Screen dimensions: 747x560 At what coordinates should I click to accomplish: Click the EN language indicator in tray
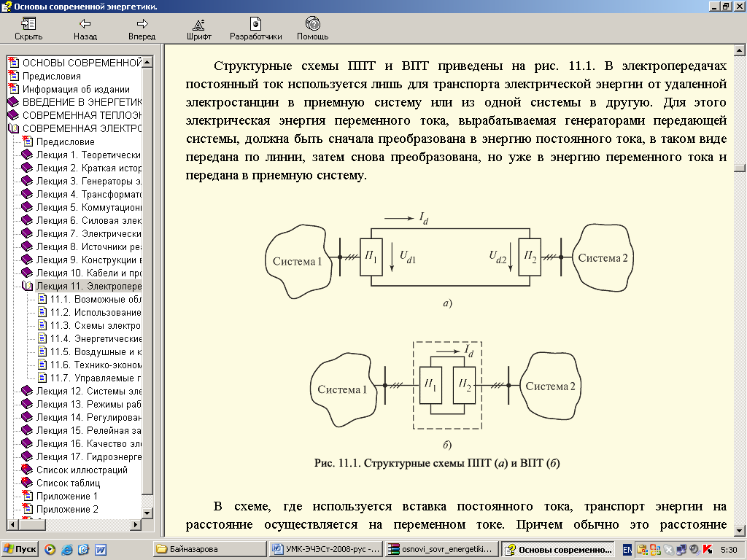tap(627, 549)
